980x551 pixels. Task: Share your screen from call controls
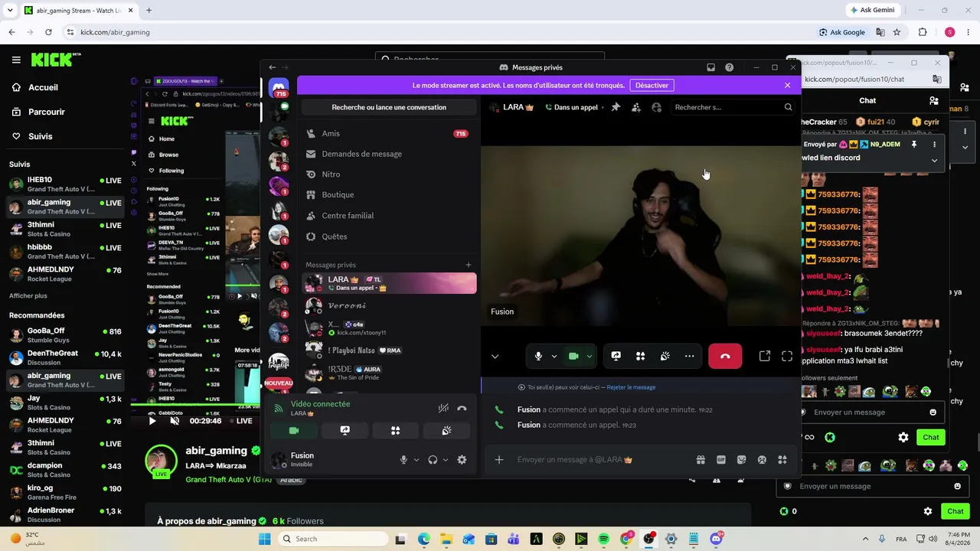click(x=616, y=356)
